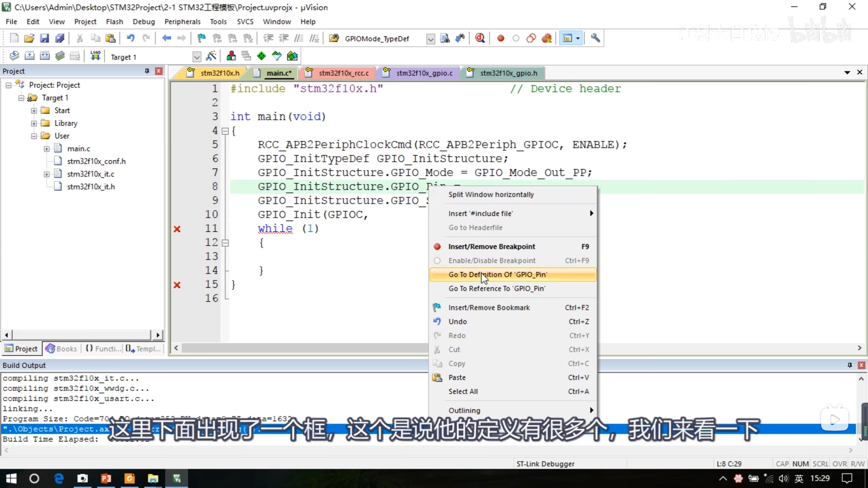The image size is (868, 488).
Task: Switch to the Books panel tab
Action: coord(61,349)
